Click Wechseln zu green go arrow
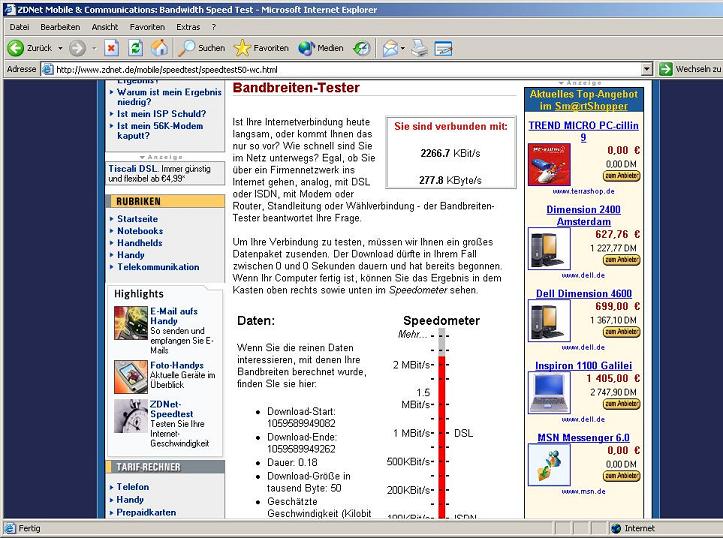The height and width of the screenshot is (538, 723). [x=665, y=69]
